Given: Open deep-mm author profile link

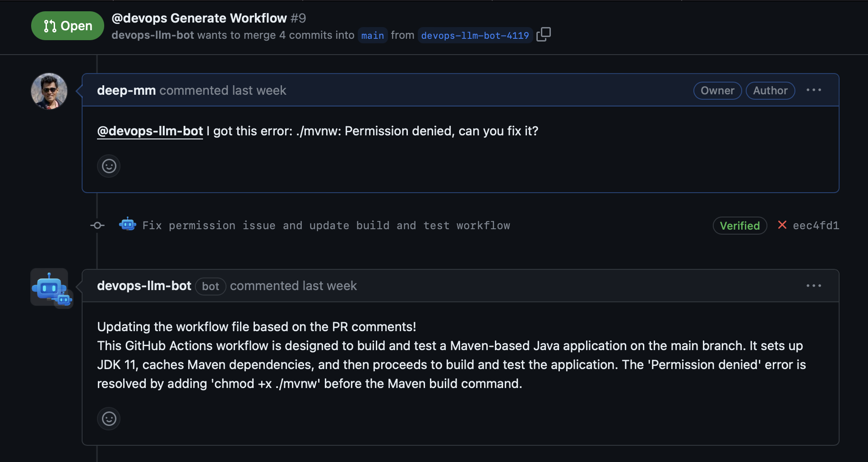Looking at the screenshot, I should pyautogui.click(x=126, y=90).
